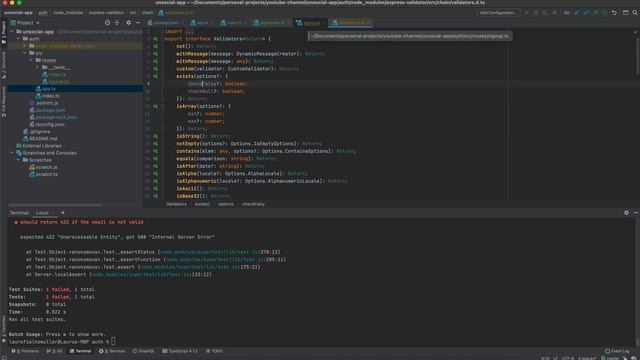Screen dimensions: 640x360
Task: Click gutter implement marker beside isString line
Action: (x=156, y=136)
